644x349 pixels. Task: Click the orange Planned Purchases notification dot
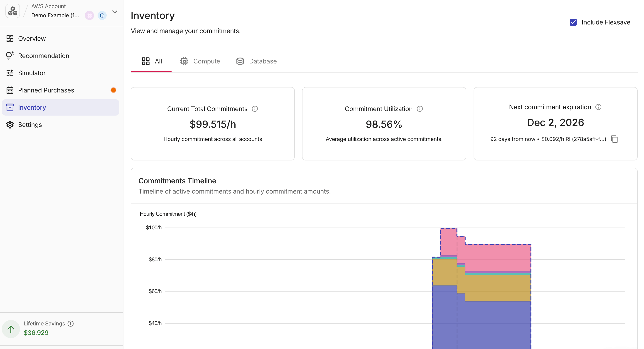(113, 90)
